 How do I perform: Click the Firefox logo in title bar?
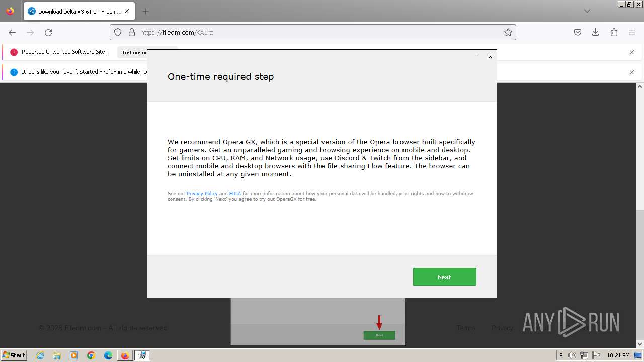[10, 11]
